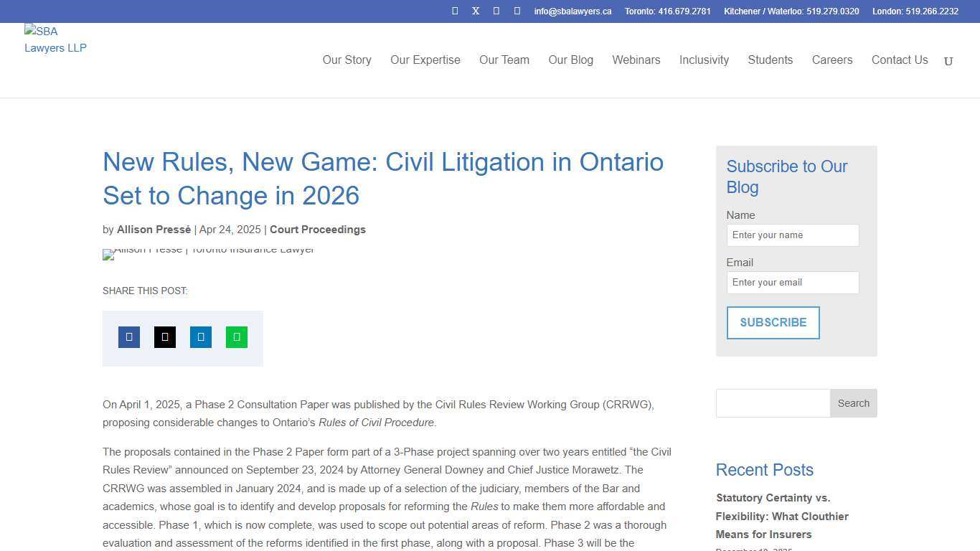The width and height of the screenshot is (980, 551).
Task: Click the Search button
Action: (x=853, y=402)
